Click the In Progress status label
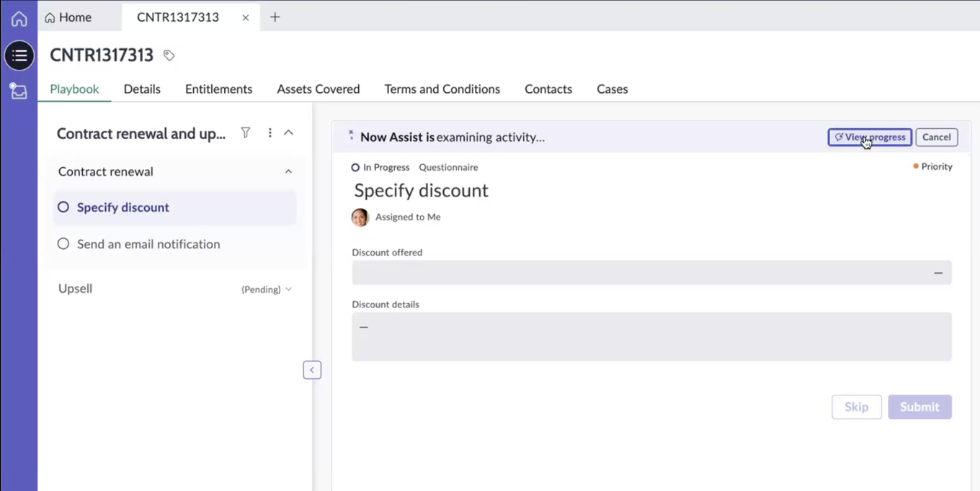Viewport: 980px width, 491px height. tap(380, 167)
